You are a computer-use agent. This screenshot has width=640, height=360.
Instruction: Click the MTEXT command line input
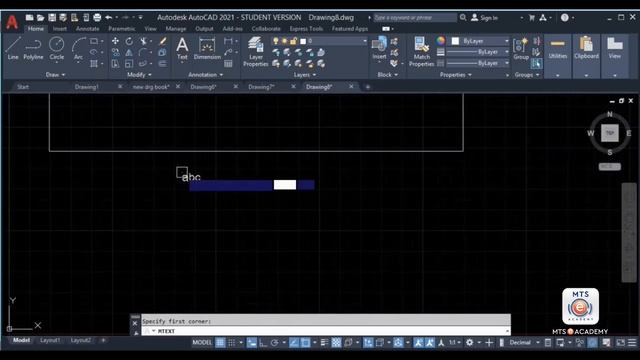click(326, 331)
